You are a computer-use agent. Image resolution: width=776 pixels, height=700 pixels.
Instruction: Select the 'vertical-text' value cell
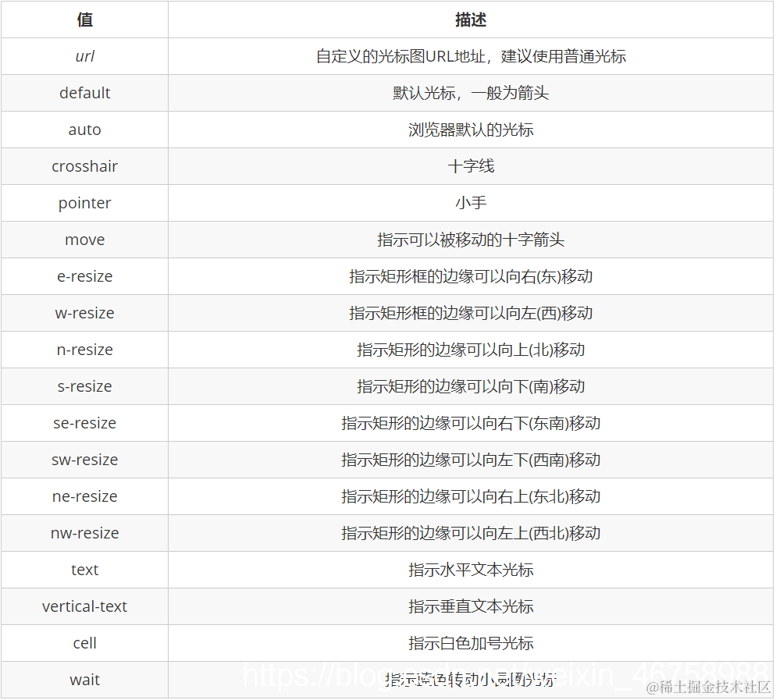(84, 606)
